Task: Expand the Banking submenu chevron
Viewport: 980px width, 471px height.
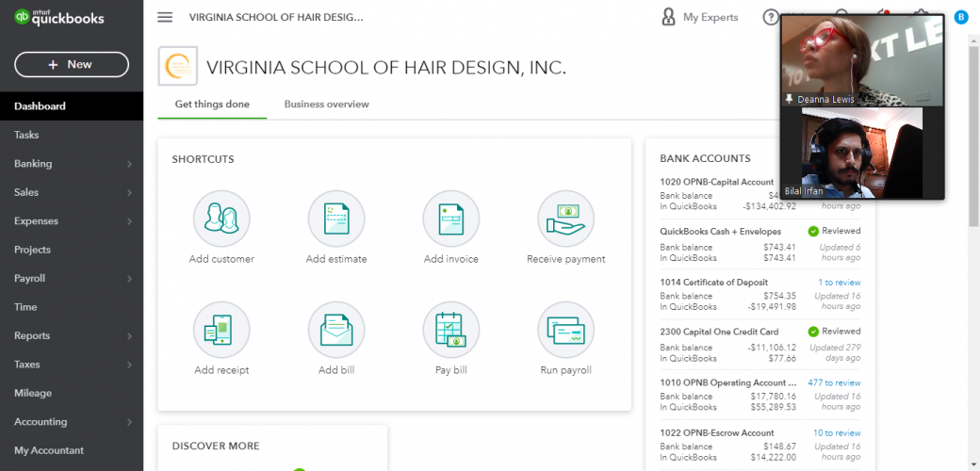Action: 129,164
